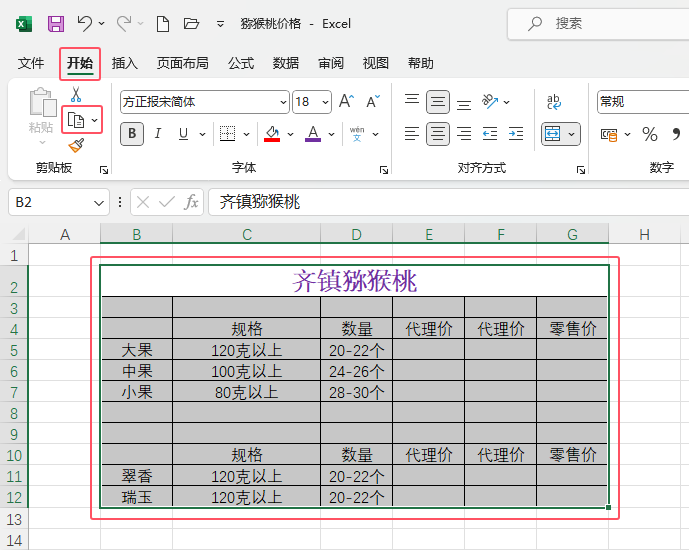Screen dimensions: 689x550
Task: Decrease the indent
Action: 490,134
